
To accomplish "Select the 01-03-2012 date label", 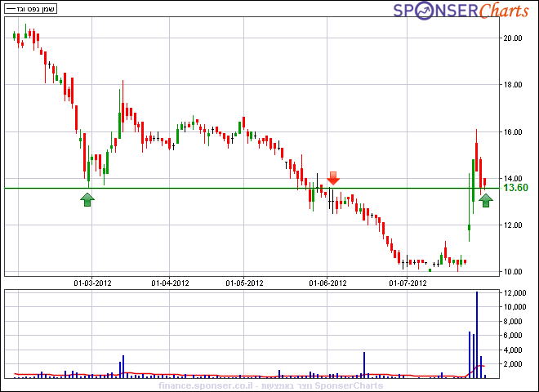I will 92,283.
